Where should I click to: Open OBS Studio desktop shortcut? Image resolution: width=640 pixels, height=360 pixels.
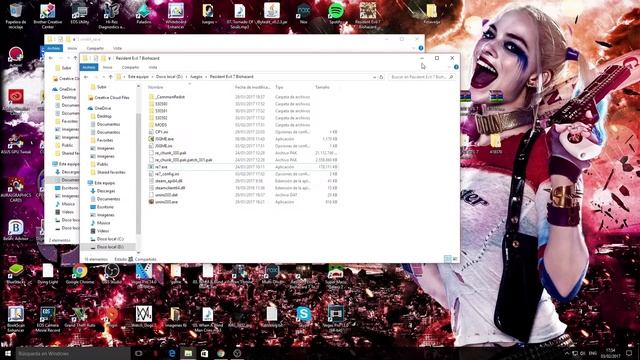pyautogui.click(x=112, y=274)
